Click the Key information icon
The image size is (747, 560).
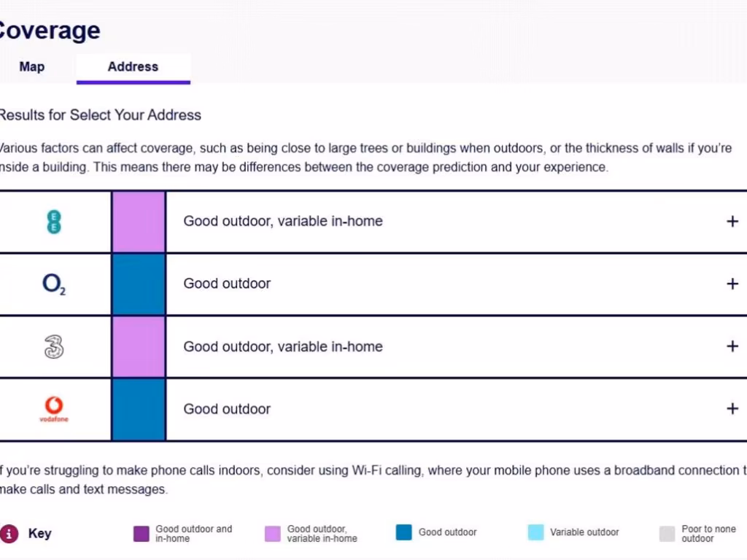coord(9,534)
